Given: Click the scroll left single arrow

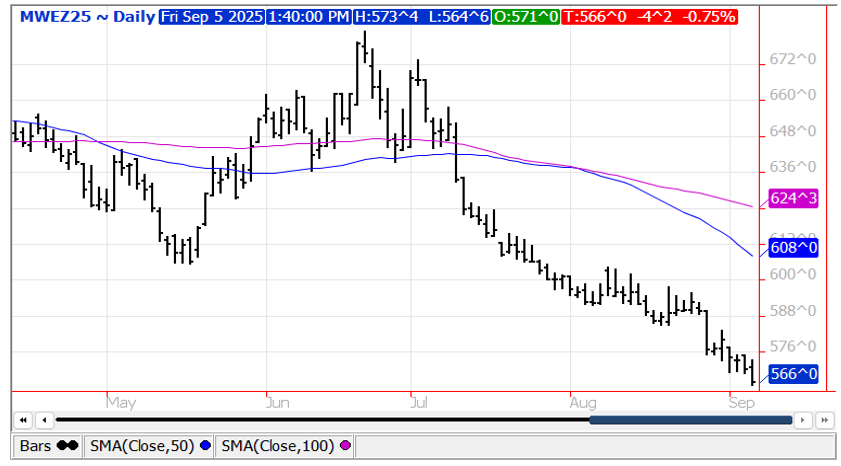Looking at the screenshot, I should 42,420.
